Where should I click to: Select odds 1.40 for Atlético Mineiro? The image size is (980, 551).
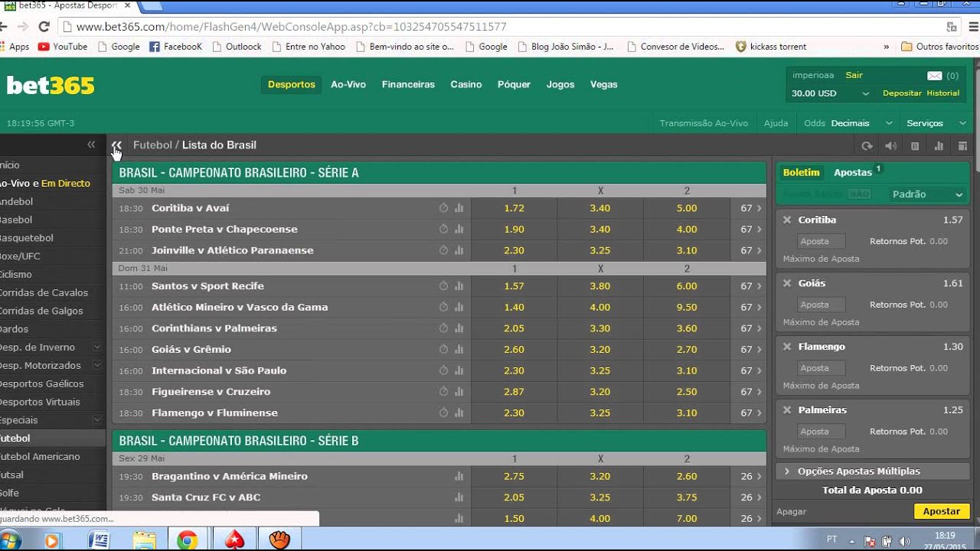[514, 307]
